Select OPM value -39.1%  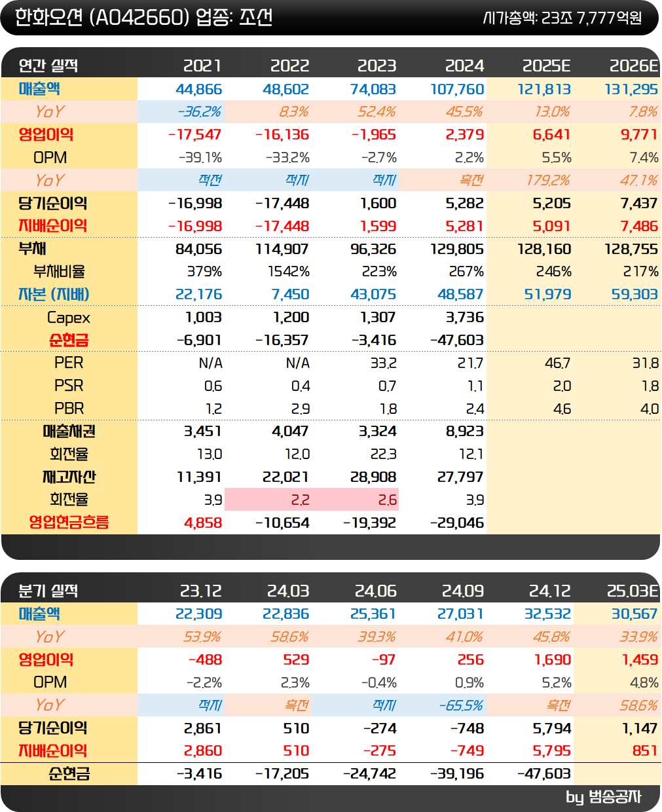coord(200,158)
